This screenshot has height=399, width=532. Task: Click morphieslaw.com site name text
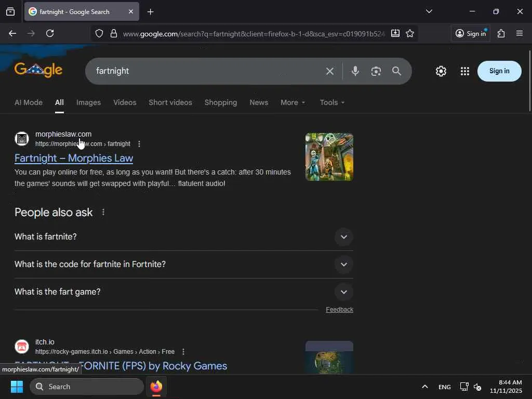tap(63, 134)
